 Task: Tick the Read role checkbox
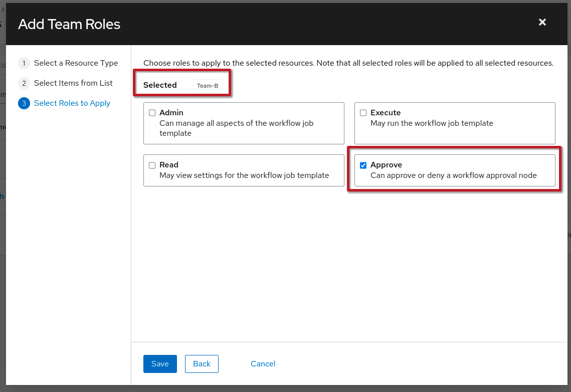[152, 165]
